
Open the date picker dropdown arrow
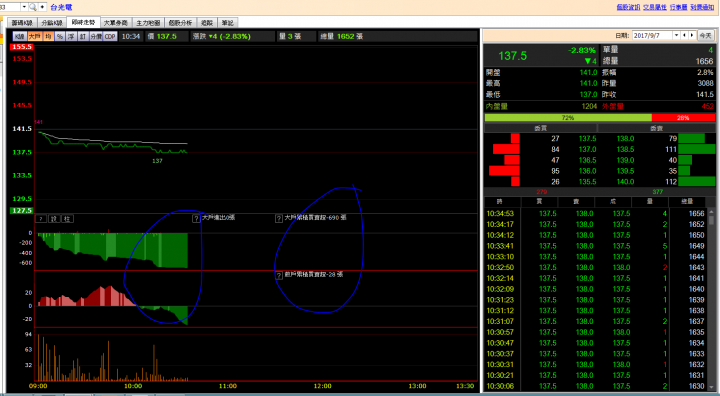pyautogui.click(x=676, y=35)
